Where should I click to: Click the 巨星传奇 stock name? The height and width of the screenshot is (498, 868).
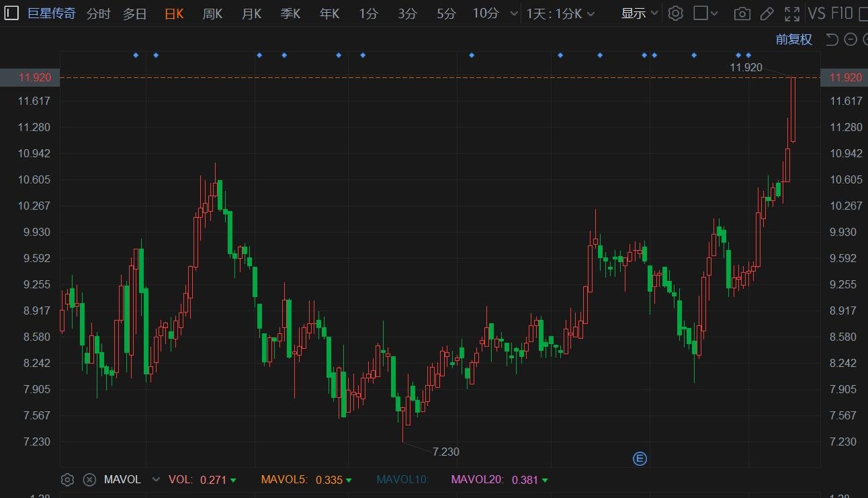(x=51, y=13)
